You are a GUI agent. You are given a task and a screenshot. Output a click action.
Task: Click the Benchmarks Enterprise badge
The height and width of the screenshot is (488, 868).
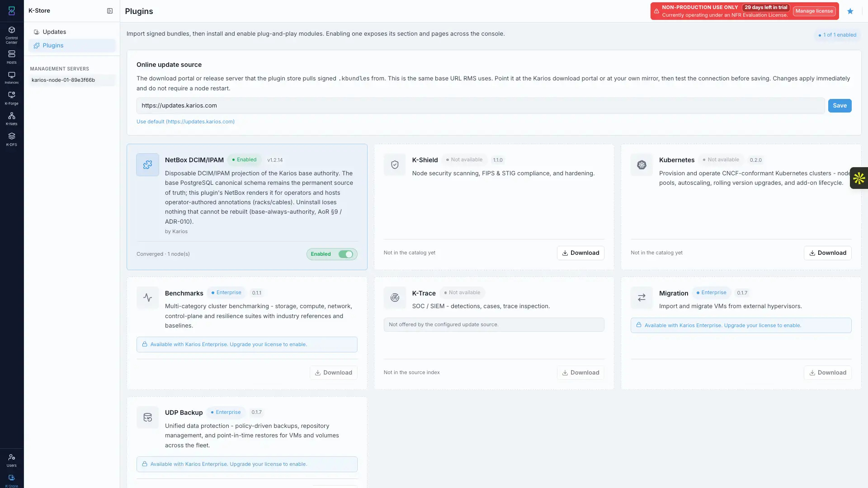tap(226, 293)
